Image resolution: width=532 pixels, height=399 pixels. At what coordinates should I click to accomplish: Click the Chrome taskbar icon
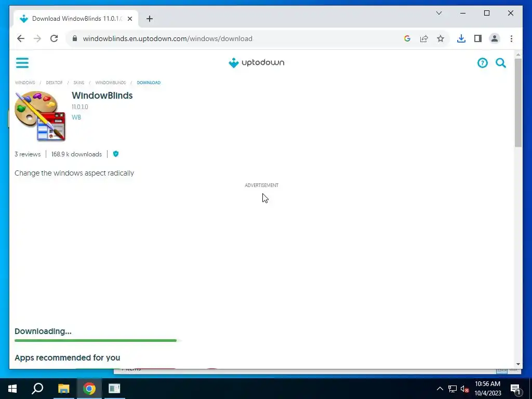[89, 389]
